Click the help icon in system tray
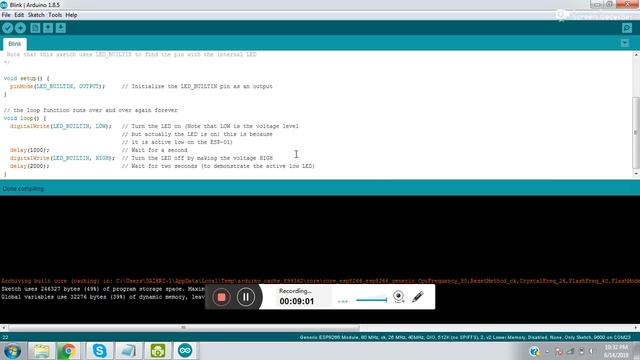 click(534, 351)
